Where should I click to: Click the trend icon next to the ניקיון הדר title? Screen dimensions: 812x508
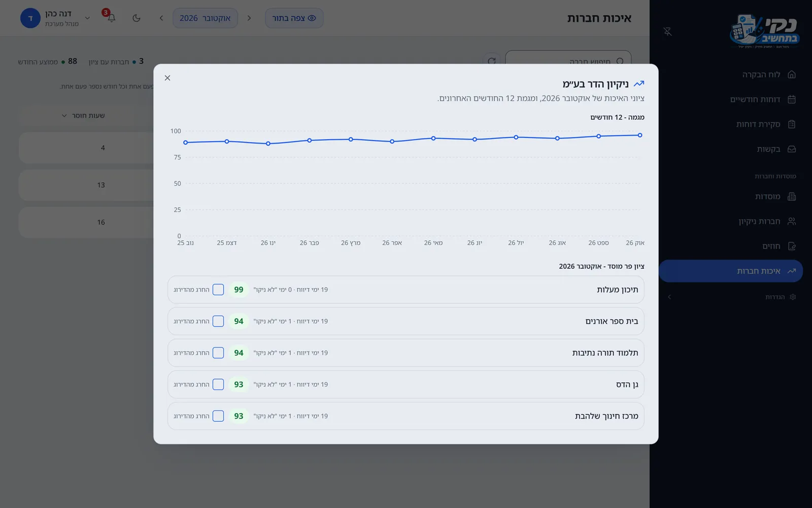[x=639, y=84]
